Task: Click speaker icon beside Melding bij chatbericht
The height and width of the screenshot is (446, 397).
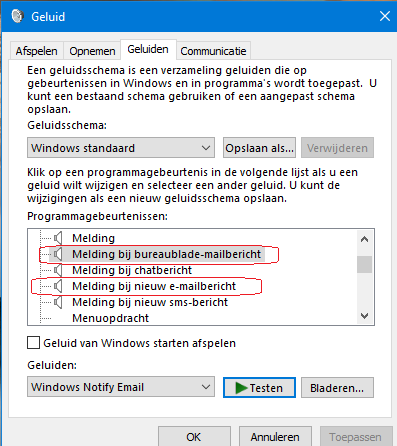Action: pyautogui.click(x=58, y=270)
